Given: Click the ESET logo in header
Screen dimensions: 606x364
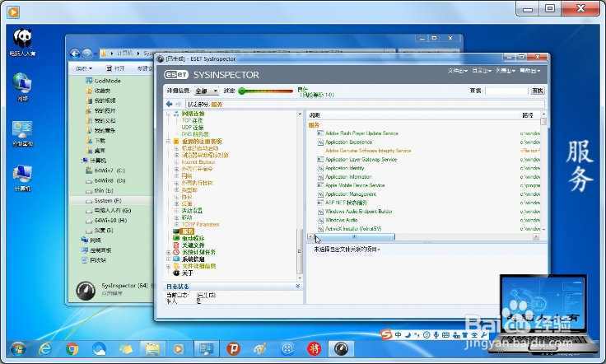Looking at the screenshot, I should click(176, 75).
